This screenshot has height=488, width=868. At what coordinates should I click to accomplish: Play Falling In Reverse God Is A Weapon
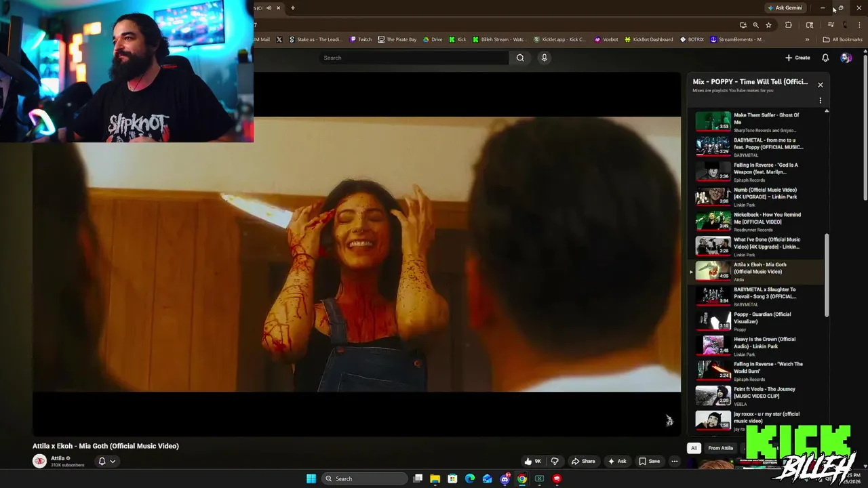[x=757, y=171]
